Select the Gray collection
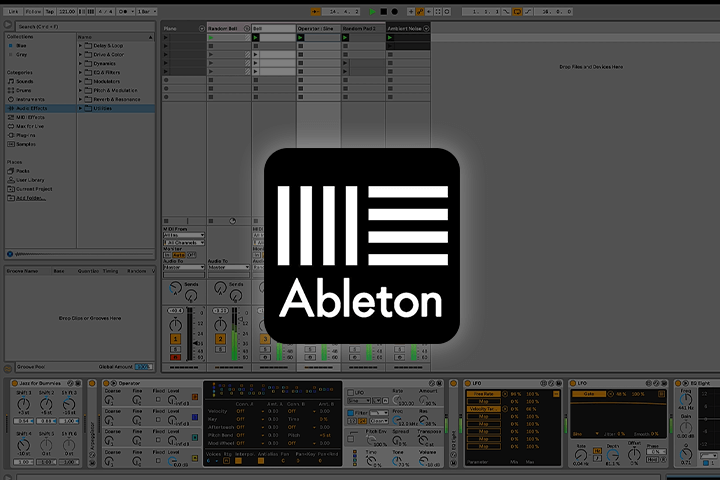Viewport: 720px width, 480px height. 21,54
